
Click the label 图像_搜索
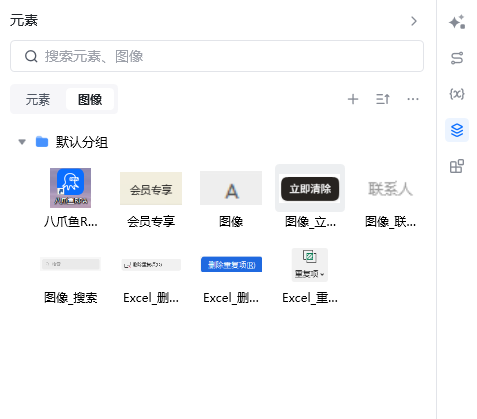71,298
